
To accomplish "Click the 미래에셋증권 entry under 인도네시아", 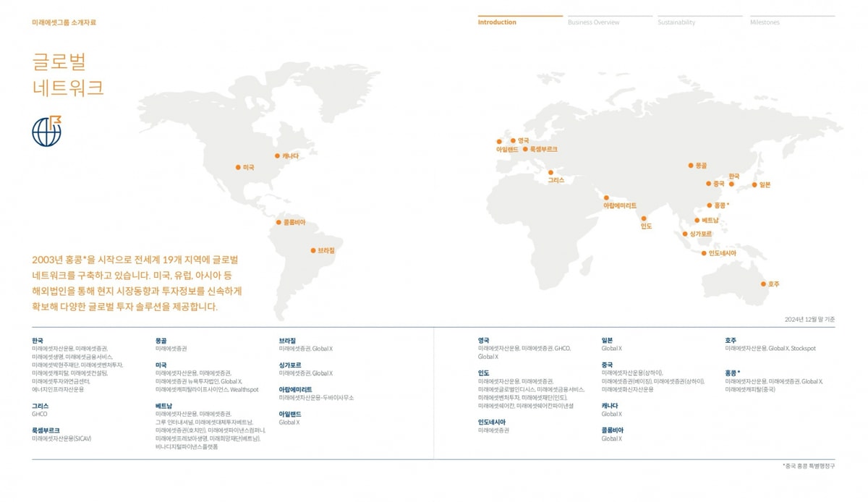I will (x=493, y=430).
